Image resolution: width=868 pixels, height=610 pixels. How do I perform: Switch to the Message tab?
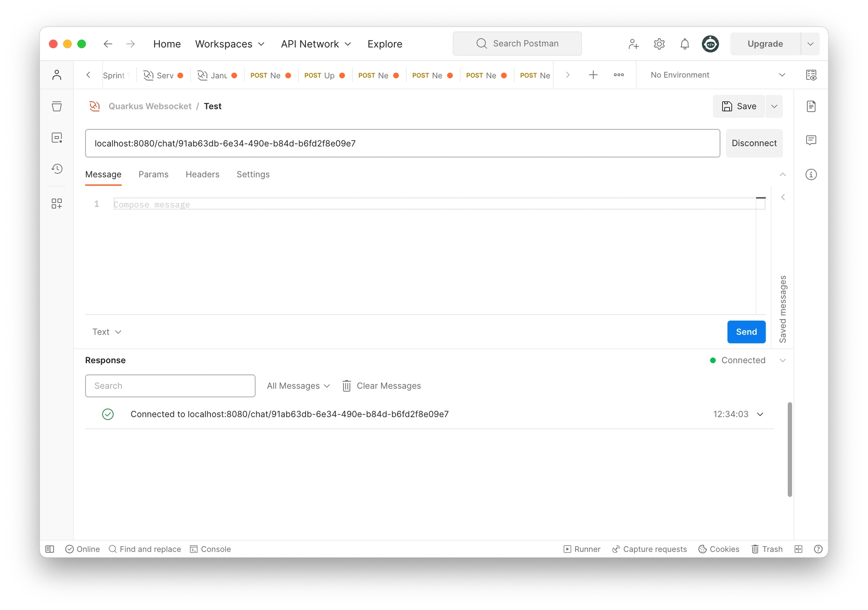coord(103,174)
